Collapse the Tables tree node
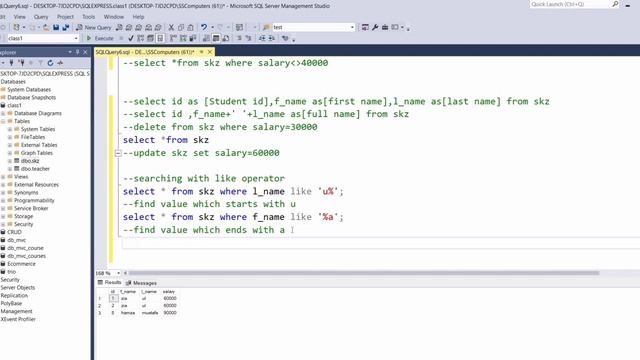Viewport: 640px width, 360px height. 3,121
